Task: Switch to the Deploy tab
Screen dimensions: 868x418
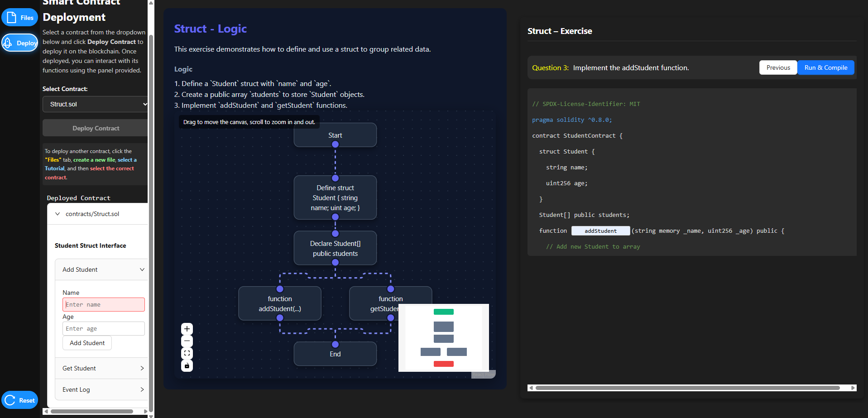Action: click(x=20, y=43)
